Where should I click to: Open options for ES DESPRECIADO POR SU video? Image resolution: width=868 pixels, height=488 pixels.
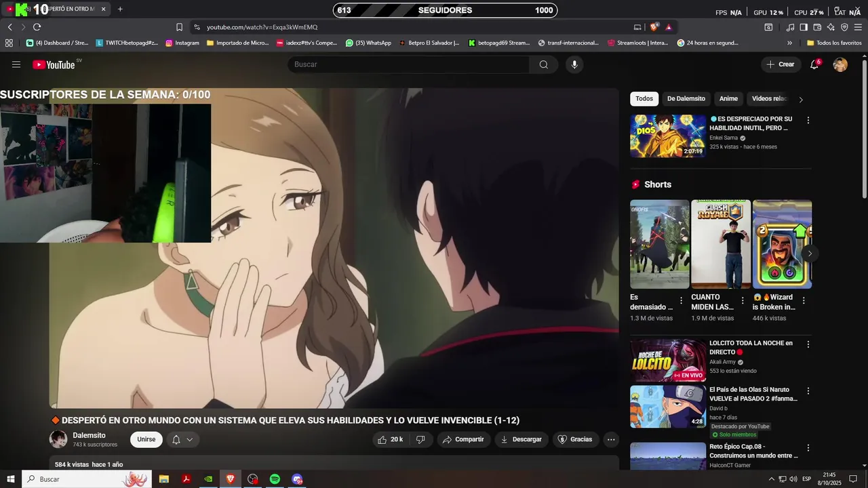pos(808,120)
